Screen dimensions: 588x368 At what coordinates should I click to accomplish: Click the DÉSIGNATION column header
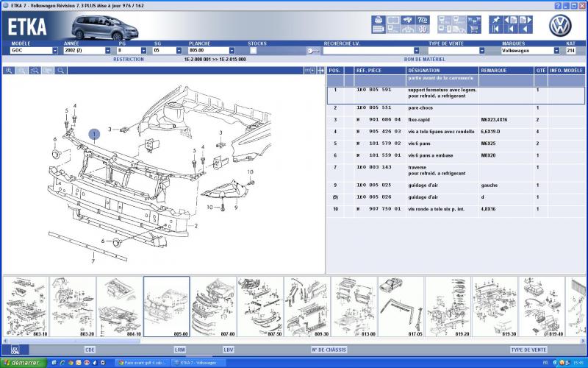coord(442,71)
